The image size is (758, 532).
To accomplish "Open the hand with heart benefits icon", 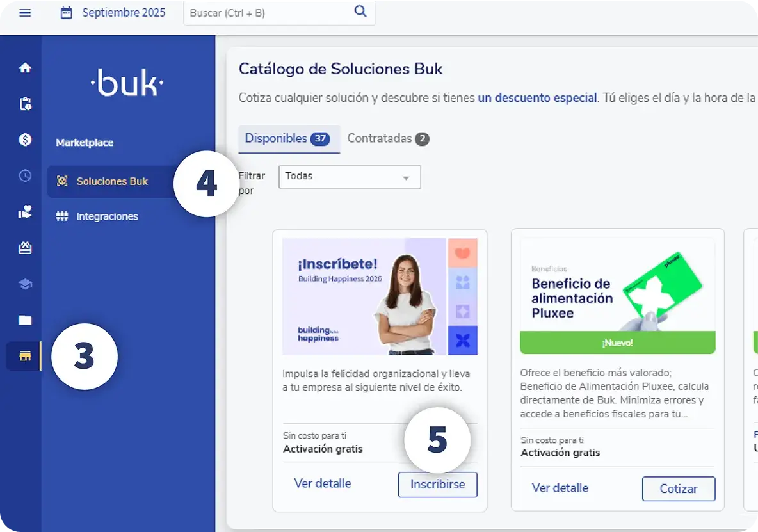I will point(25,212).
